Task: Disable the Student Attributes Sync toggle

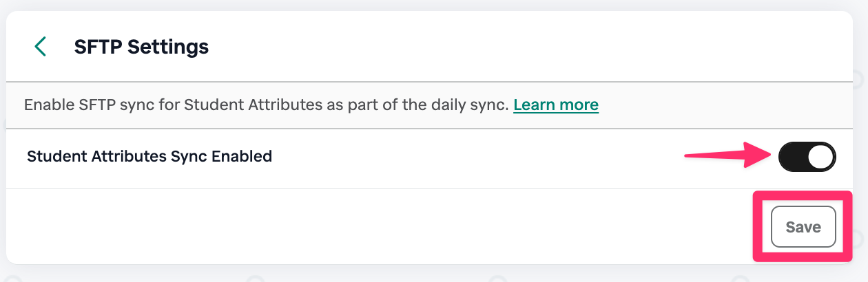Action: (807, 157)
